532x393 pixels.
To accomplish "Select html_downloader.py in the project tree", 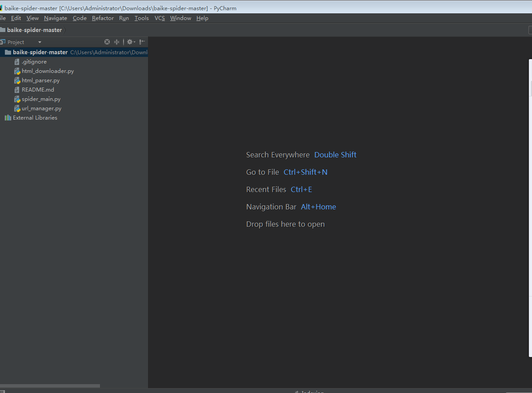I will [48, 71].
